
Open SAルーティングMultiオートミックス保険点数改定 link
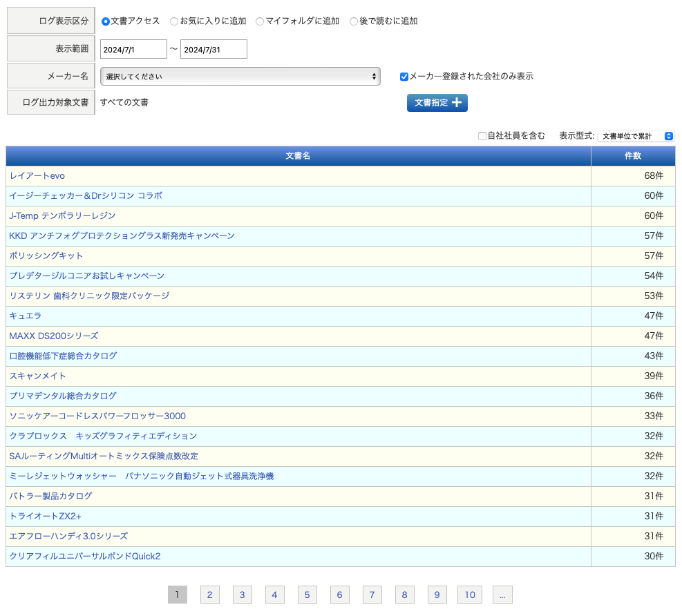[x=104, y=456]
